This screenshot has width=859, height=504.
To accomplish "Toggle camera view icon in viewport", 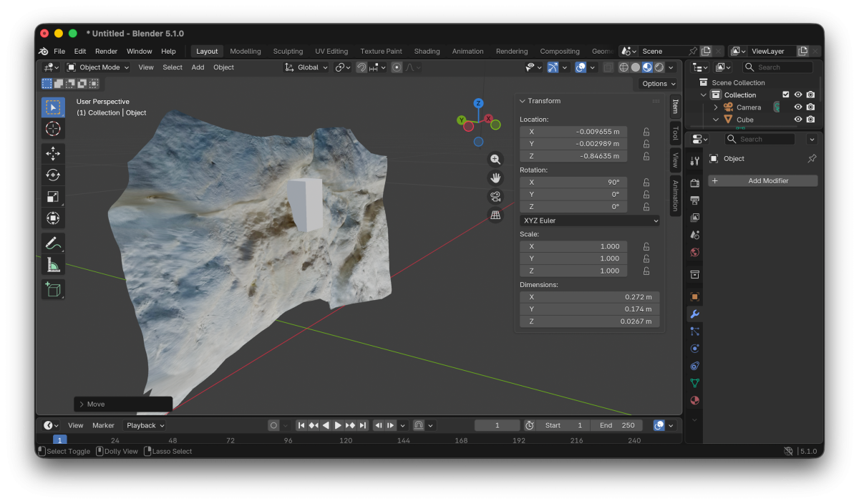I will tap(495, 196).
